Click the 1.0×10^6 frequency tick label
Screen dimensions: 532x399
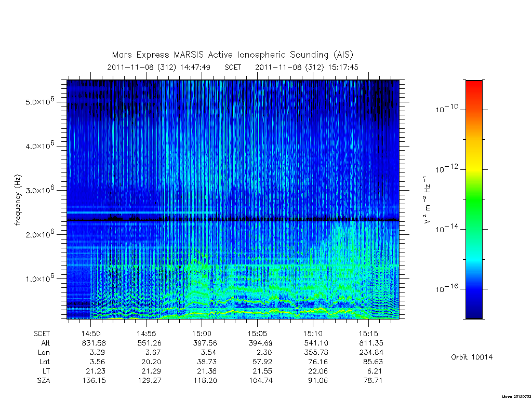39,278
